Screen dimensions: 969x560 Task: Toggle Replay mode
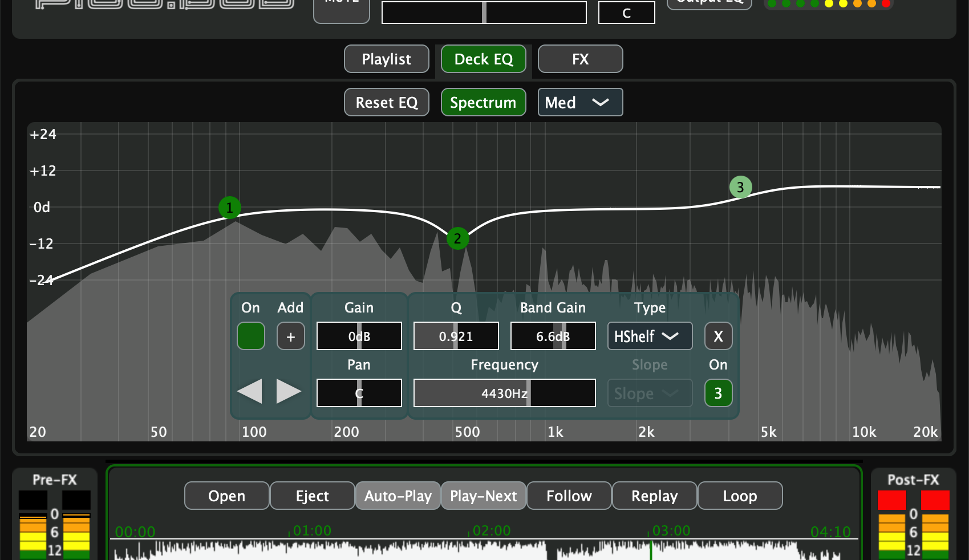click(x=655, y=496)
